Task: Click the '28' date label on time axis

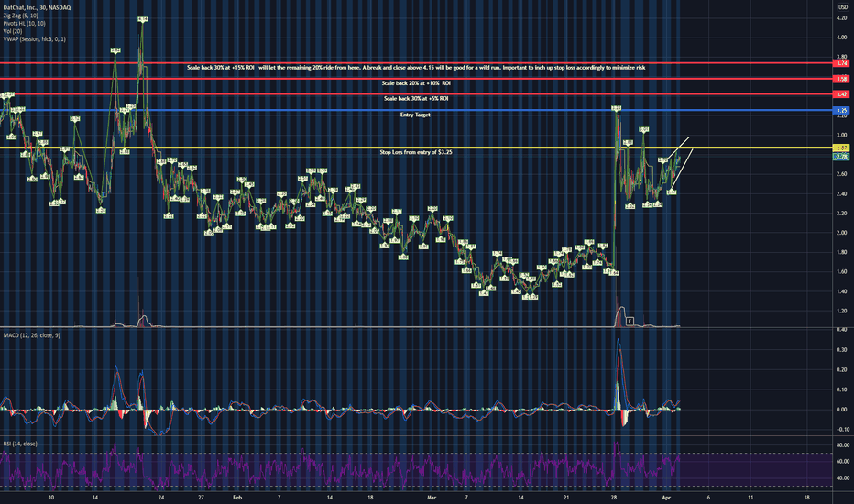Action: coord(614,498)
